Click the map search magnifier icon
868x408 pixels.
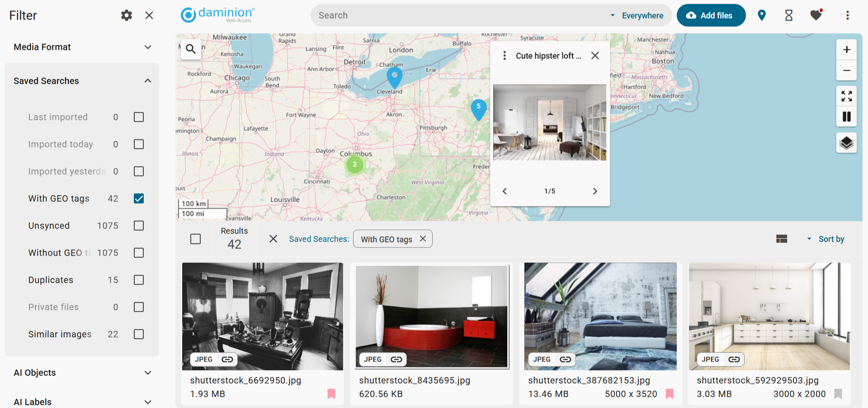click(191, 49)
